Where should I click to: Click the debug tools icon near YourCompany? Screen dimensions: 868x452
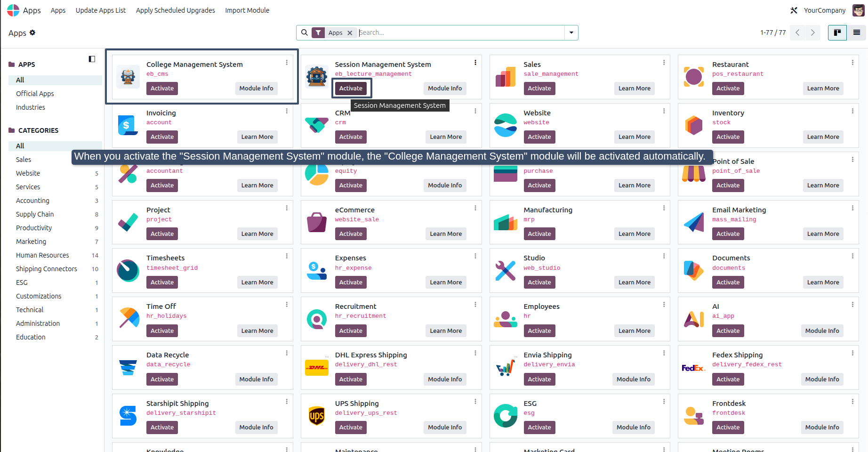(x=794, y=10)
